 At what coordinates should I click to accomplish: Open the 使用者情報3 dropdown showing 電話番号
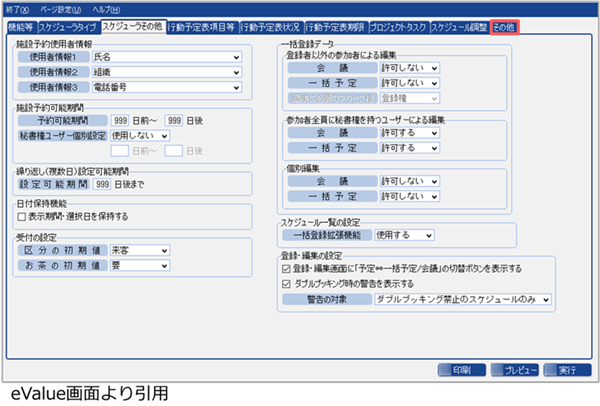pyautogui.click(x=165, y=89)
